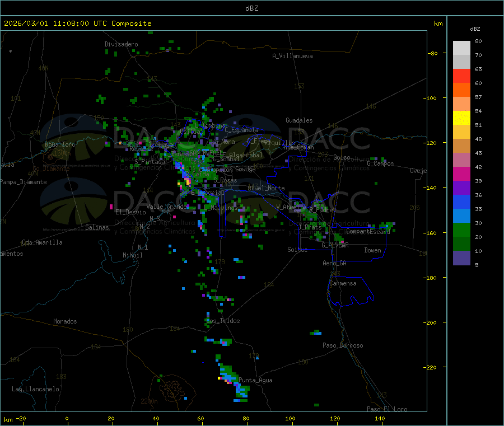
Task: Click the Cda_Amarilla label
Action: [x=42, y=242]
